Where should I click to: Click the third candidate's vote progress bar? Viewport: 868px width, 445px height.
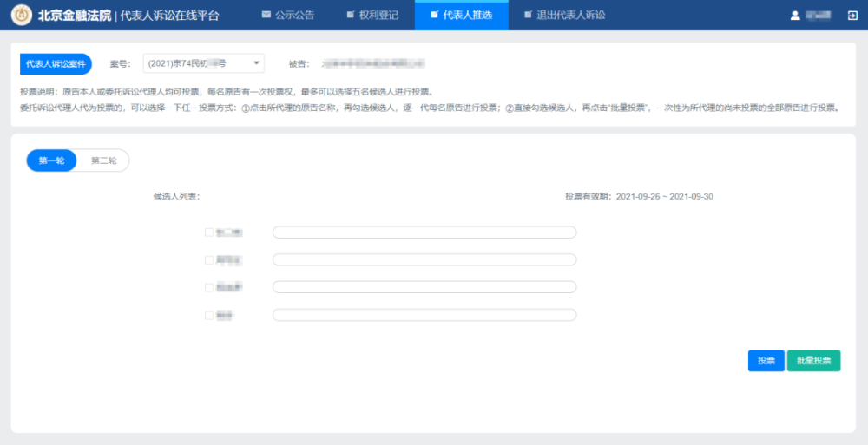tap(424, 287)
